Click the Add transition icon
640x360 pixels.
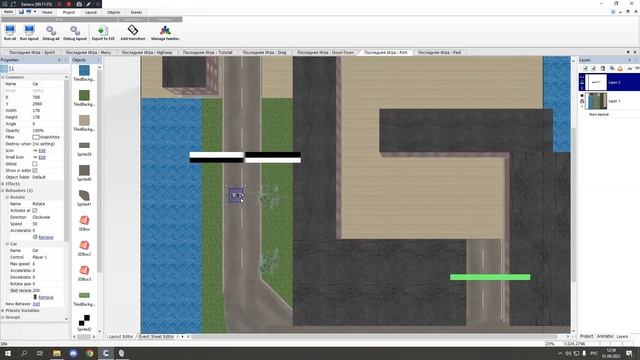(x=133, y=30)
